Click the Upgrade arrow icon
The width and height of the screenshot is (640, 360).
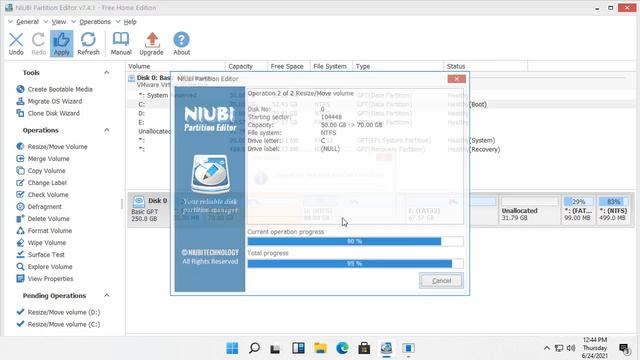click(151, 43)
